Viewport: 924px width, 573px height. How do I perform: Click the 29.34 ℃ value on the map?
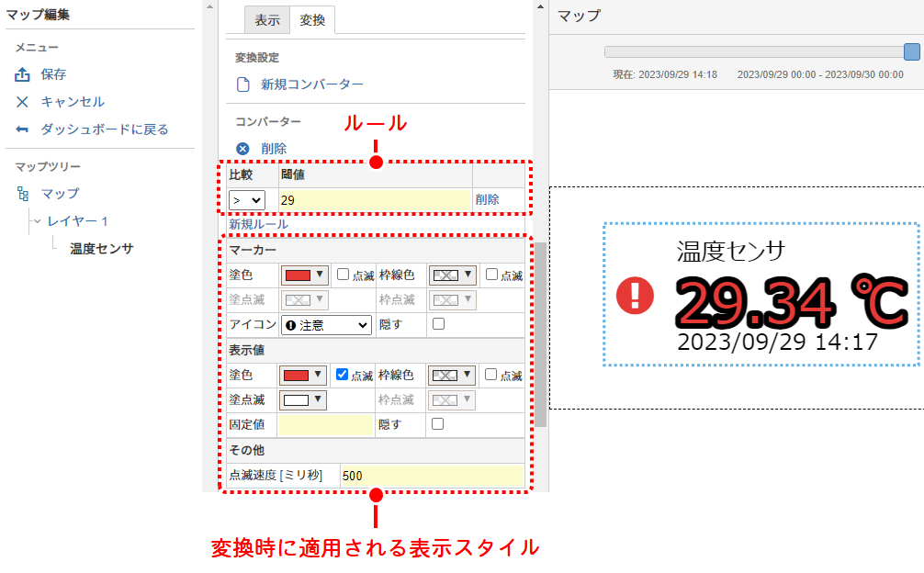(x=791, y=302)
